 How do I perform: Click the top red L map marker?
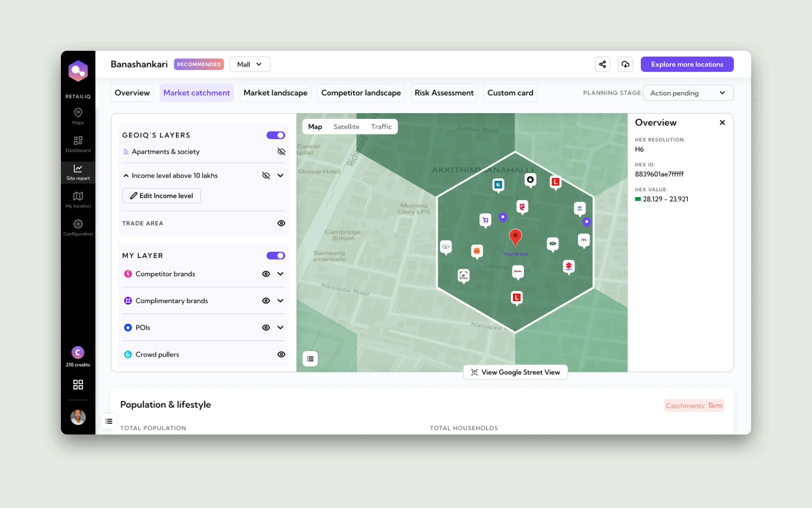tap(555, 183)
